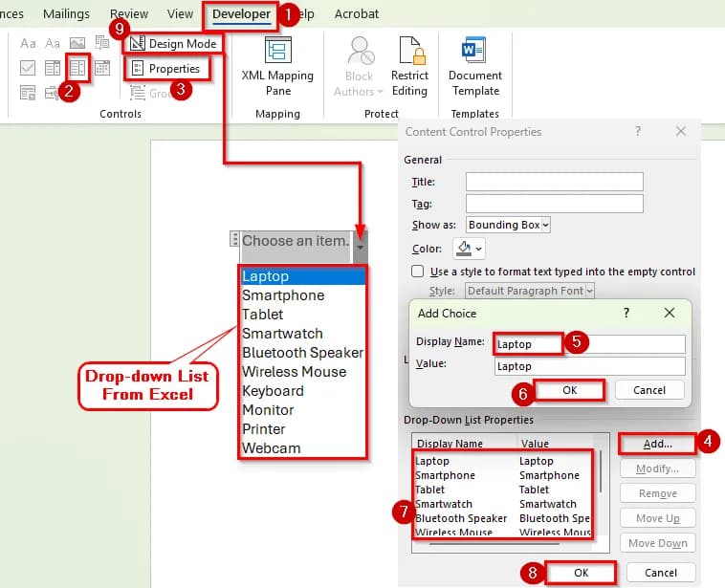725x588 pixels.
Task: Click the Tag input field
Action: (x=555, y=204)
